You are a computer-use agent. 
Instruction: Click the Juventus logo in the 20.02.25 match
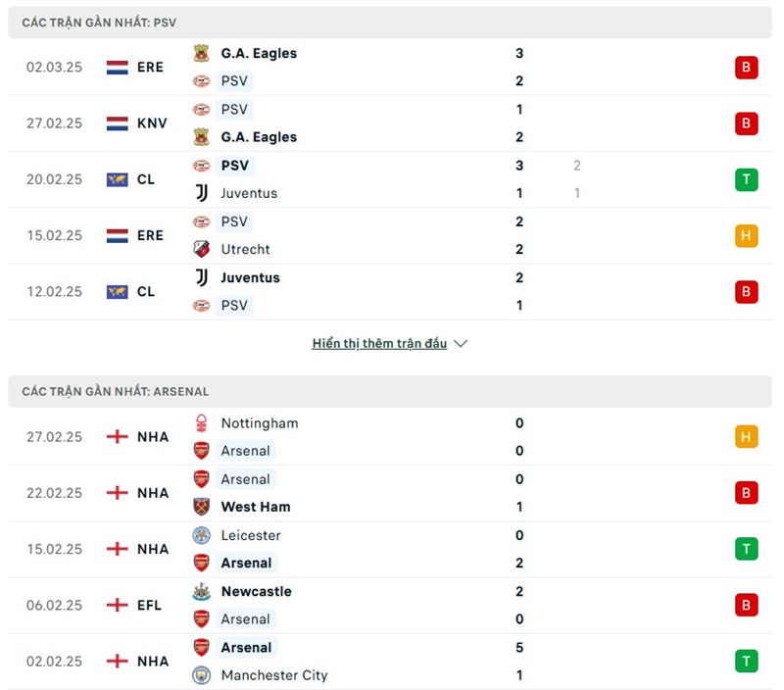[201, 193]
